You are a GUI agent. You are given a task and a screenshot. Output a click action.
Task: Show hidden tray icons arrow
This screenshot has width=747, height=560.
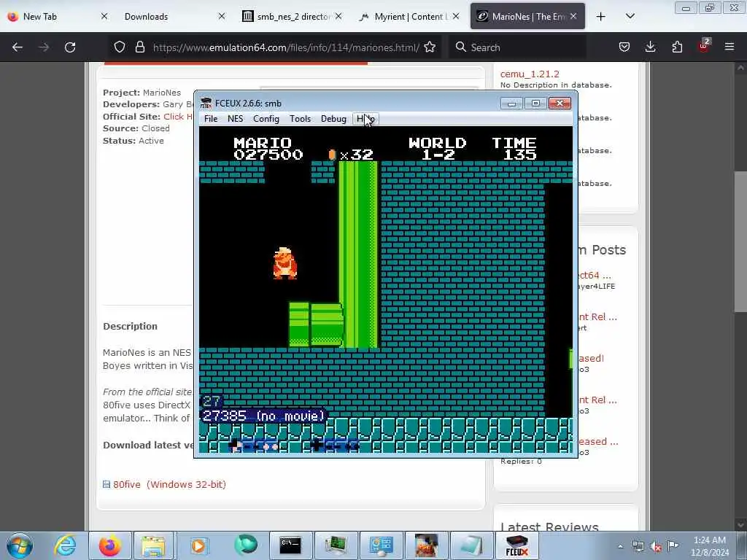click(620, 546)
